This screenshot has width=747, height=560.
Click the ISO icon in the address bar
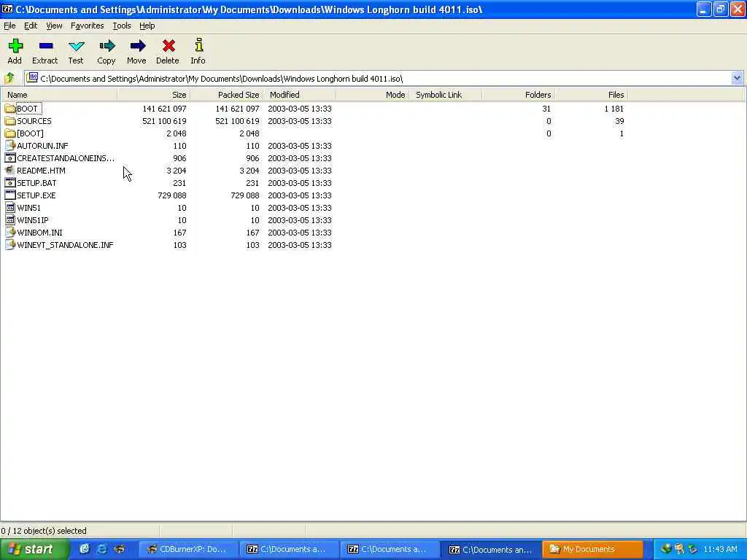(x=32, y=77)
